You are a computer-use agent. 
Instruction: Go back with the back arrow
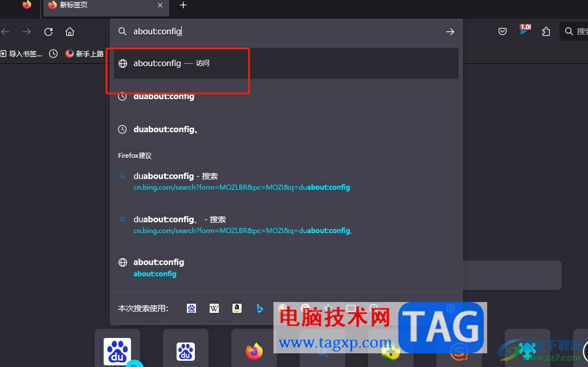5,32
